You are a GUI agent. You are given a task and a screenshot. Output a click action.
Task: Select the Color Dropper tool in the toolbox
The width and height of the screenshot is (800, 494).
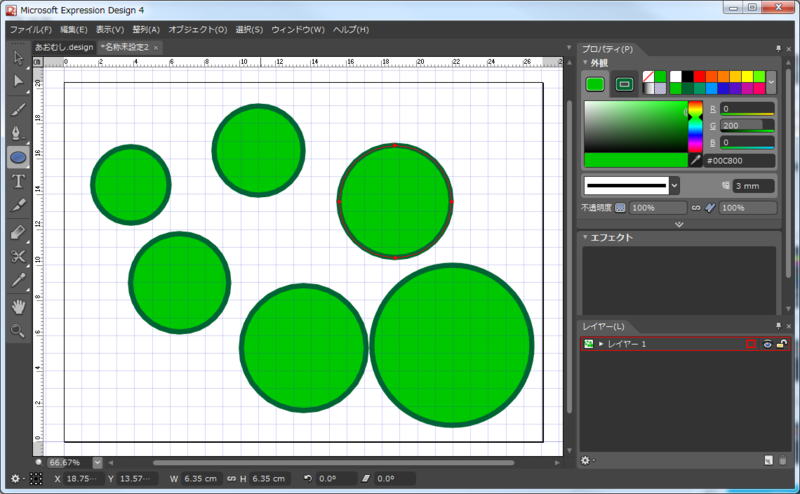[x=18, y=280]
